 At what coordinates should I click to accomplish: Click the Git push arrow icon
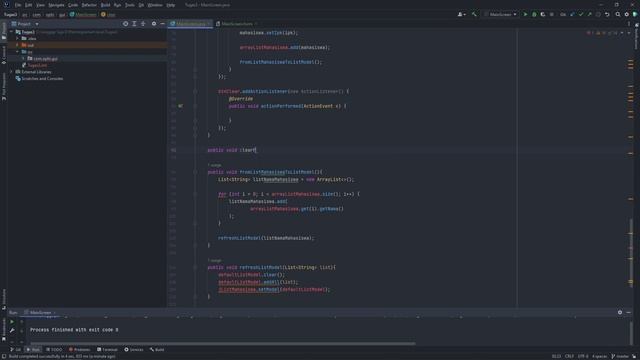pyautogui.click(x=589, y=14)
